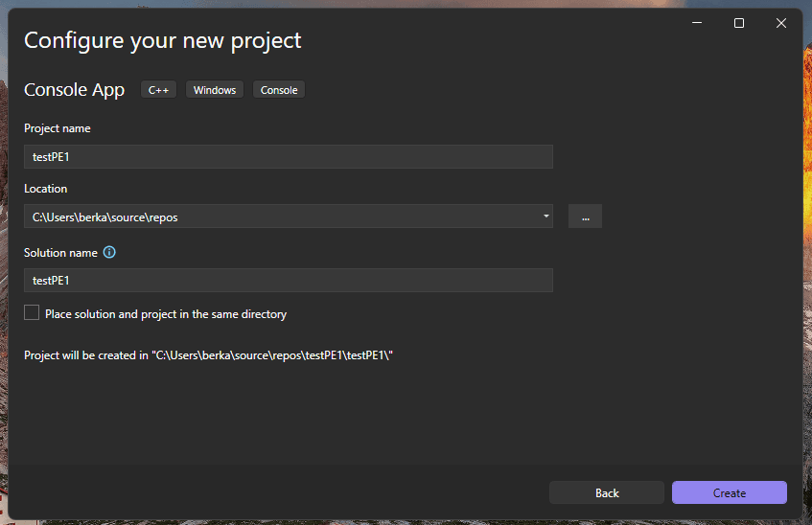Click the browse location ellipsis button
812x525 pixels.
point(585,217)
